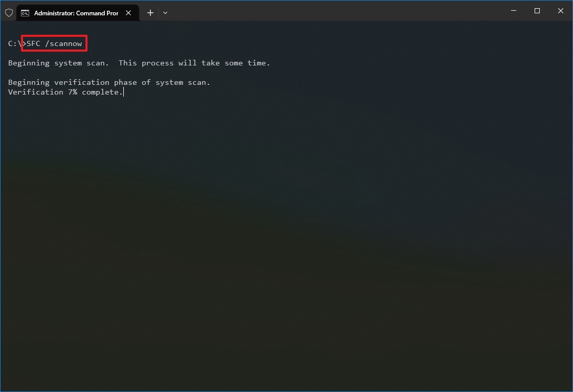This screenshot has width=573, height=392.
Task: Click the tab title text 'Administrator: Command Prompt'
Action: [77, 13]
